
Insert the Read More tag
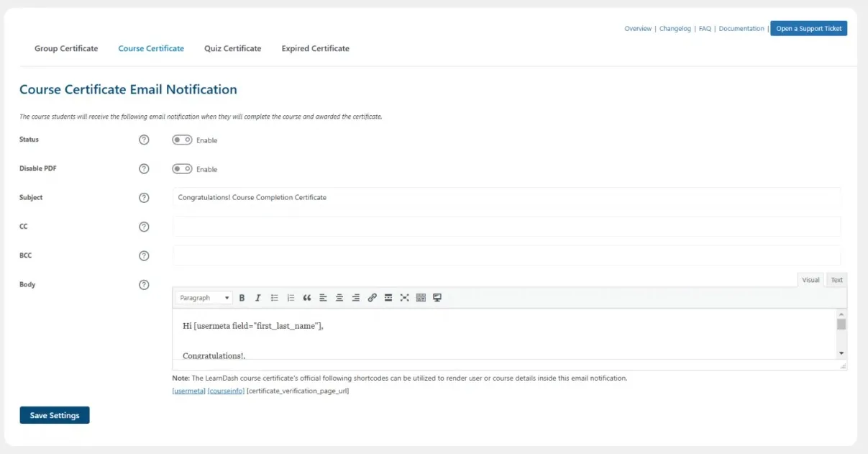(388, 297)
